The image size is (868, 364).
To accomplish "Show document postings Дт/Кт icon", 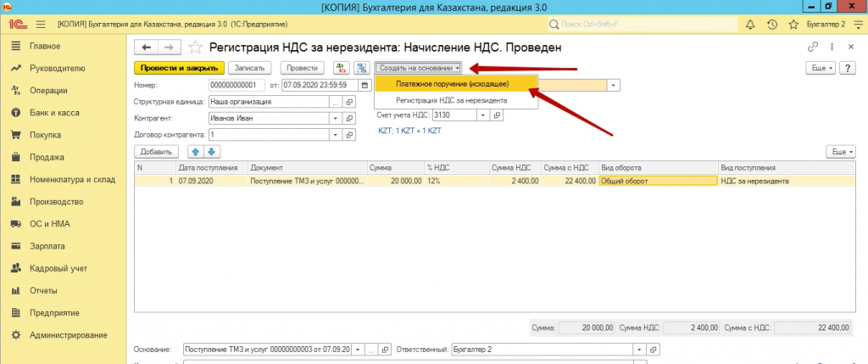I will 342,68.
